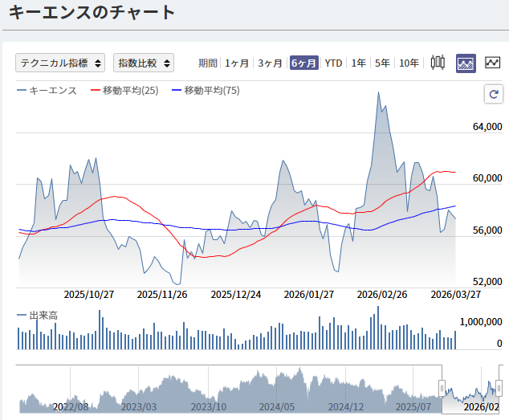509x420 pixels.
Task: Select the 3ヶ月 period tab
Action: tap(270, 63)
